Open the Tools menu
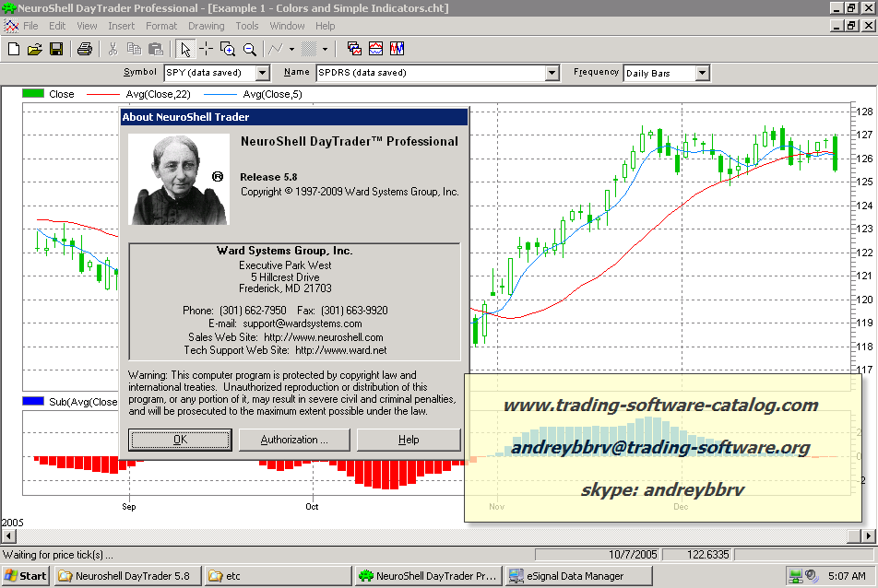878x588 pixels. click(x=247, y=26)
